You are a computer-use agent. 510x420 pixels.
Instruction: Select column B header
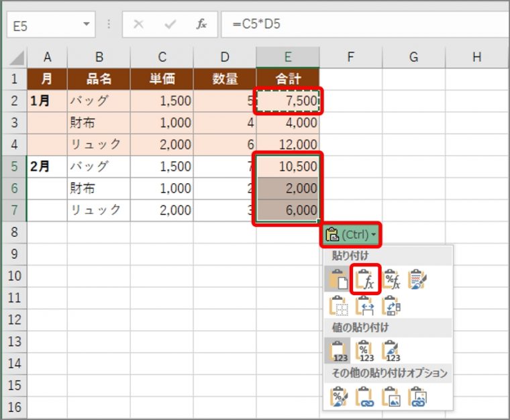click(x=99, y=57)
